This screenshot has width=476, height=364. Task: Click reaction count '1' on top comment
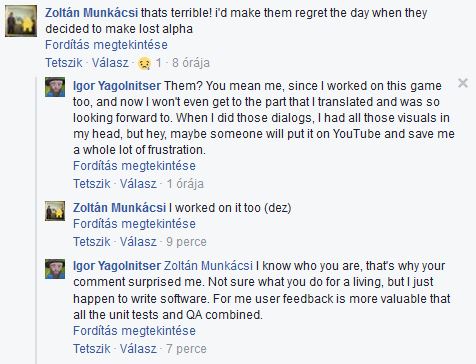pos(159,63)
